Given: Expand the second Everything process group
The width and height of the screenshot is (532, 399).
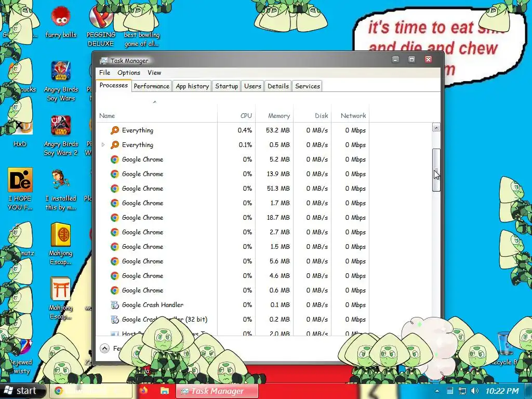Looking at the screenshot, I should click(103, 145).
